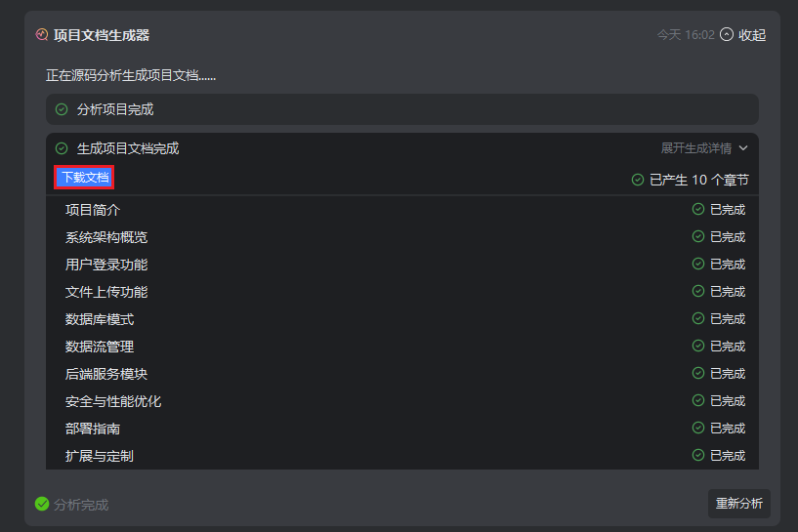Click the 今天 16:02 timestamp
Image resolution: width=798 pixels, height=532 pixels.
(686, 35)
